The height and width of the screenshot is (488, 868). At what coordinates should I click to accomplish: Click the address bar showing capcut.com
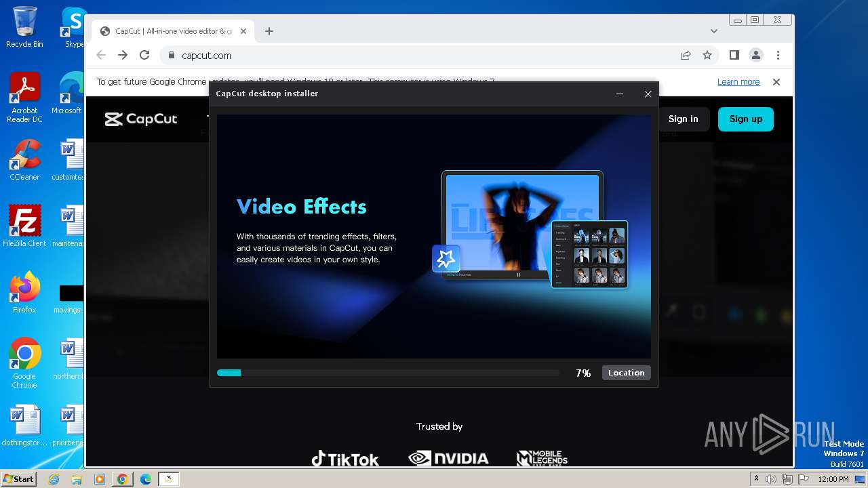[420, 56]
